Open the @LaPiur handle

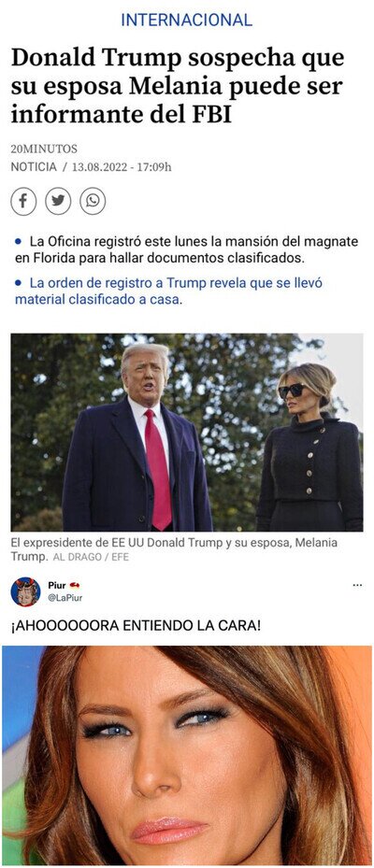point(65,598)
